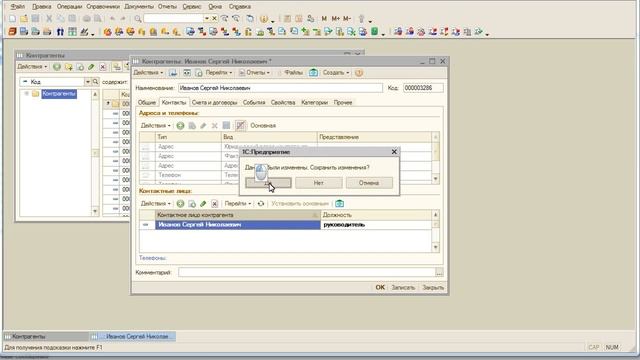The width and height of the screenshot is (640, 360).
Task: Click the pencil edit icon under Контактные лица
Action: (203, 203)
